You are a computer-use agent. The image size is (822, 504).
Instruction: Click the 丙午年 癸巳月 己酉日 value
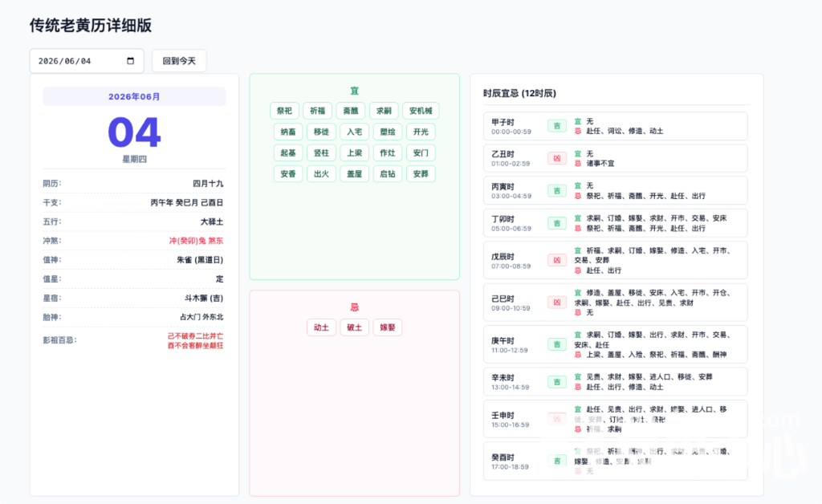pos(187,202)
